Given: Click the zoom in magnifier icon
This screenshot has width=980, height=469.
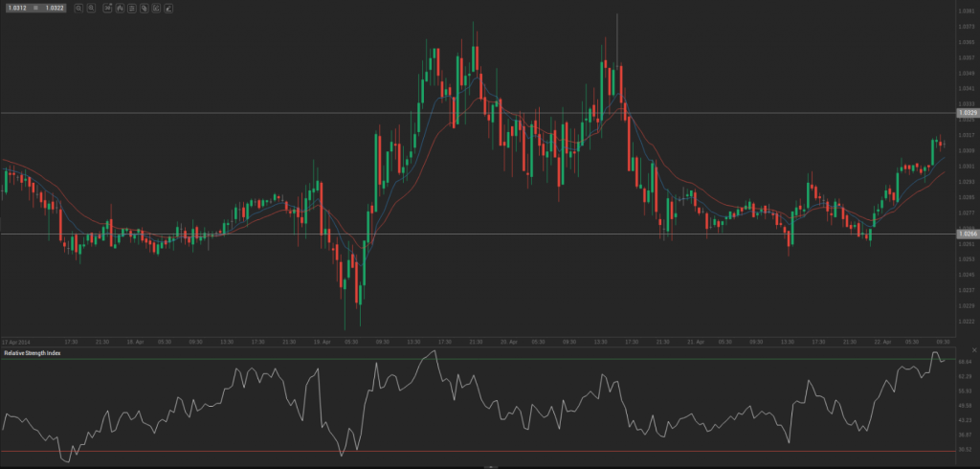Looking at the screenshot, I should point(90,8).
